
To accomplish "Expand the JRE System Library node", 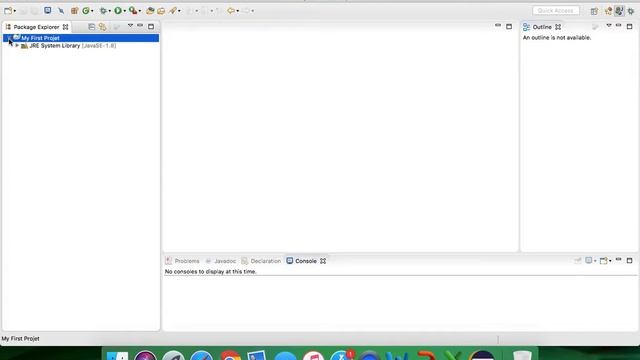I will pos(17,46).
